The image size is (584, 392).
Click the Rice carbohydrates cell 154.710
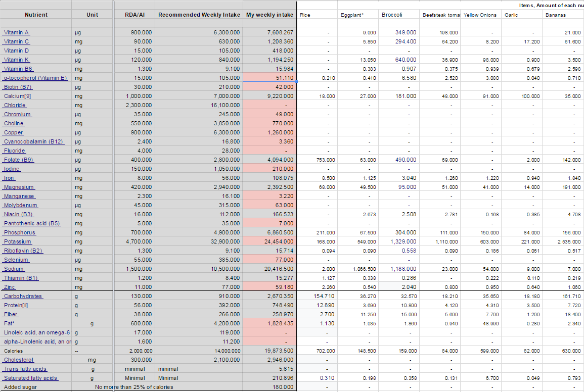(x=318, y=296)
